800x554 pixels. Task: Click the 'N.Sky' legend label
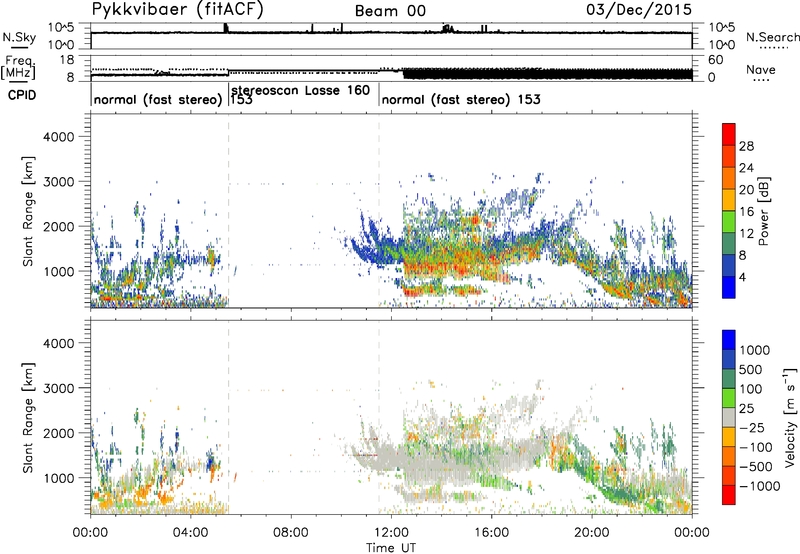point(19,37)
